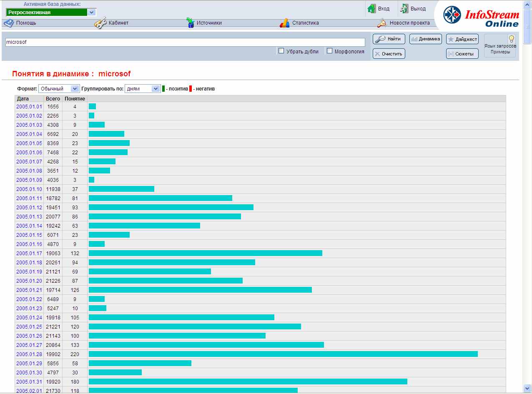Click the Всего column header
532x394 pixels.
(53, 99)
